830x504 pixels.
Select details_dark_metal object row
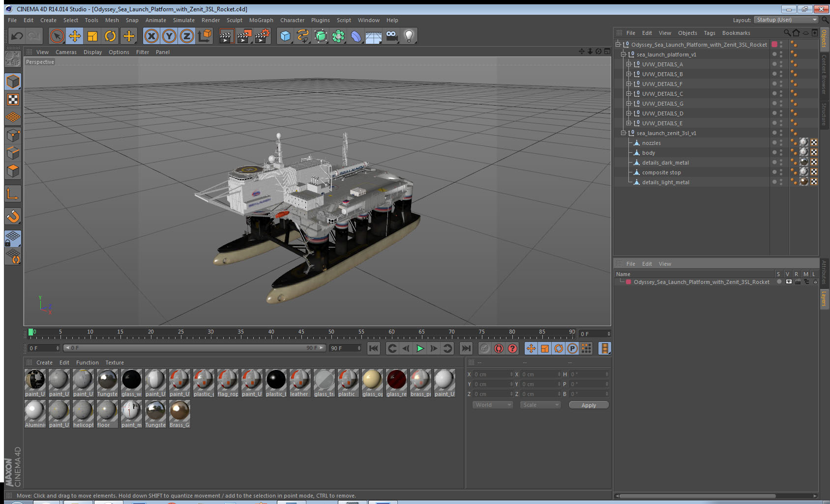(x=665, y=163)
